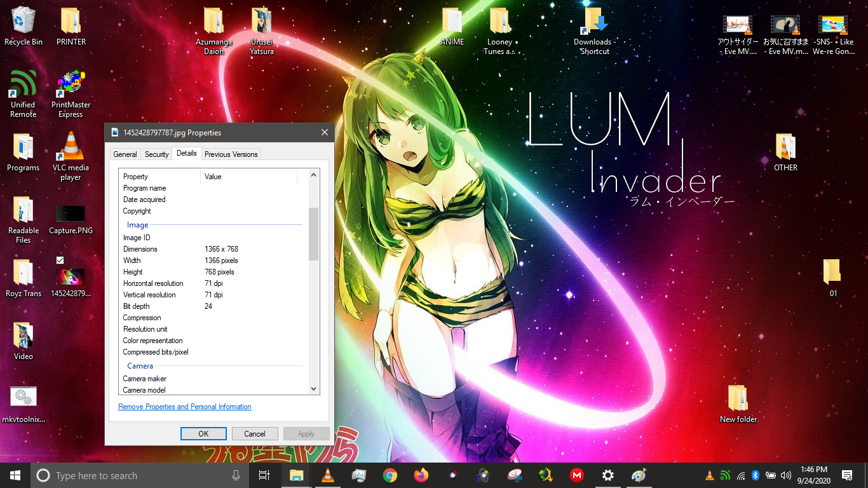Click the Details list scrollbar thumb
The width and height of the screenshot is (868, 488).
coord(313,233)
